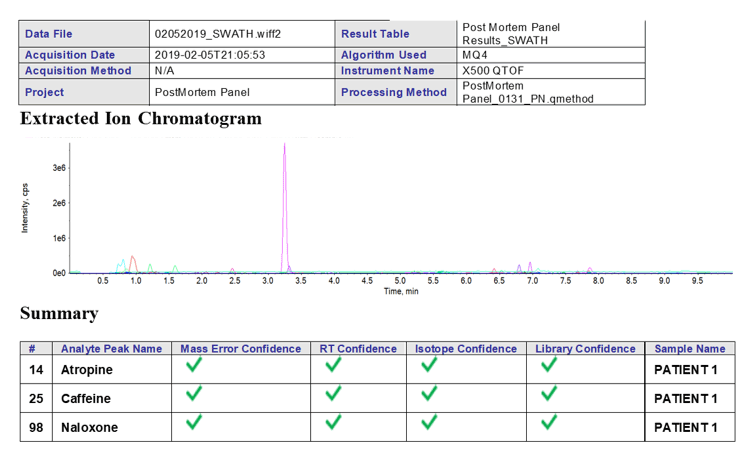Viewport: 749px width, 454px height.
Task: Click the Processing Method label cell
Action: 393,92
